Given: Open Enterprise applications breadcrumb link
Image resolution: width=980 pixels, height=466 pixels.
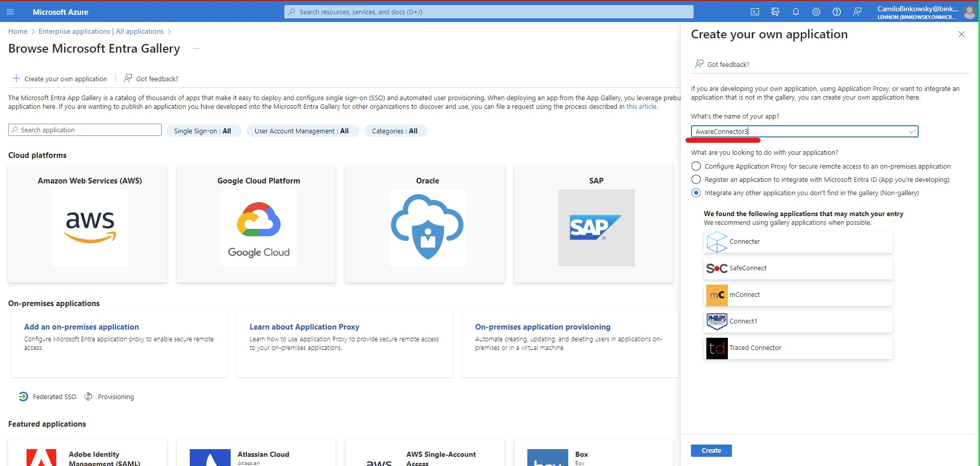Looking at the screenshot, I should pyautogui.click(x=75, y=31).
